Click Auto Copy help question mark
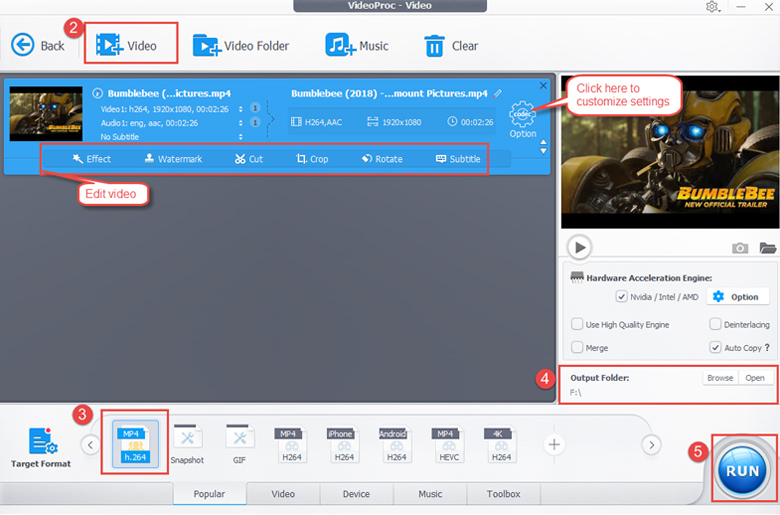Screen dimensions: 780x515 point(767,347)
